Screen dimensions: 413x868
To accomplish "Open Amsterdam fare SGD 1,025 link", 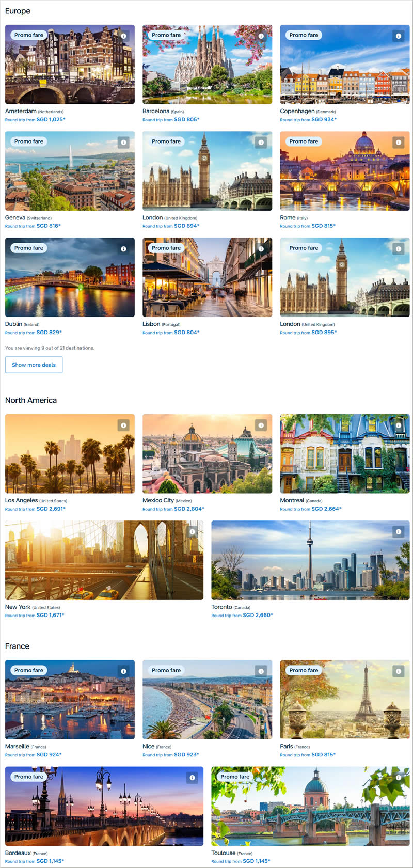I will coord(35,119).
